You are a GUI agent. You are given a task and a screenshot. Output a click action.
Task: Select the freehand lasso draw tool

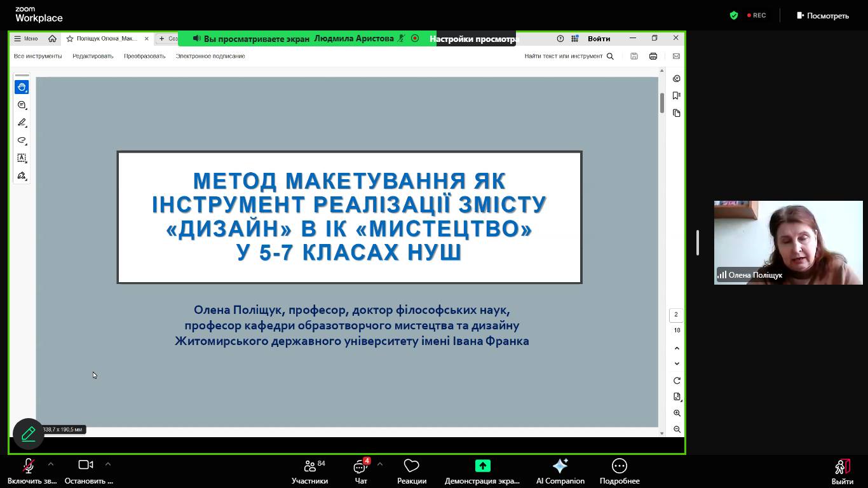click(x=22, y=140)
